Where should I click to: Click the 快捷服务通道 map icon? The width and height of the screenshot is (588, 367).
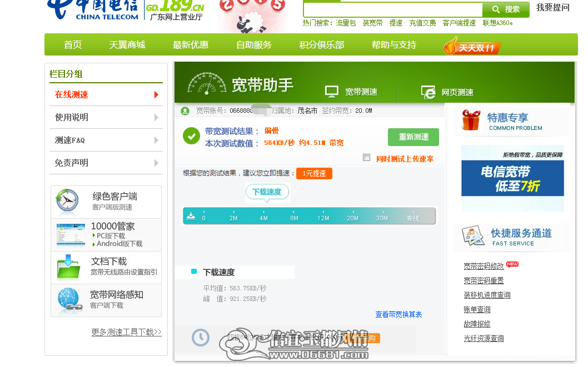click(474, 235)
